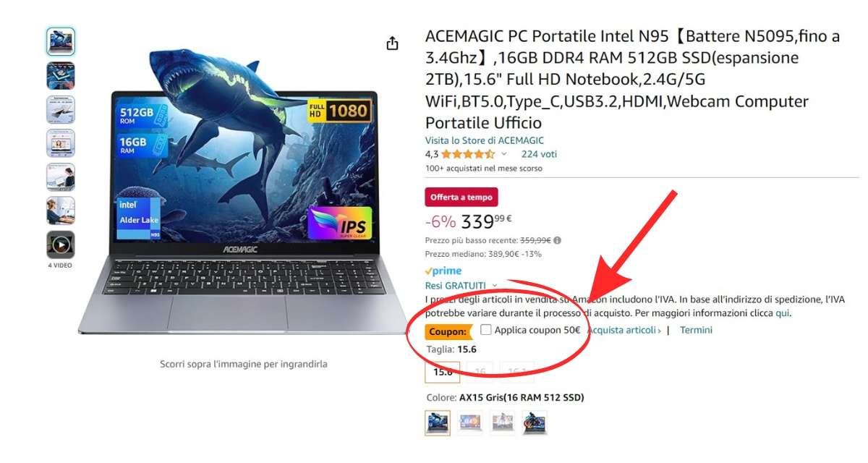Click the star rating icons
Image resolution: width=868 pixels, height=463 pixels.
coord(468,154)
